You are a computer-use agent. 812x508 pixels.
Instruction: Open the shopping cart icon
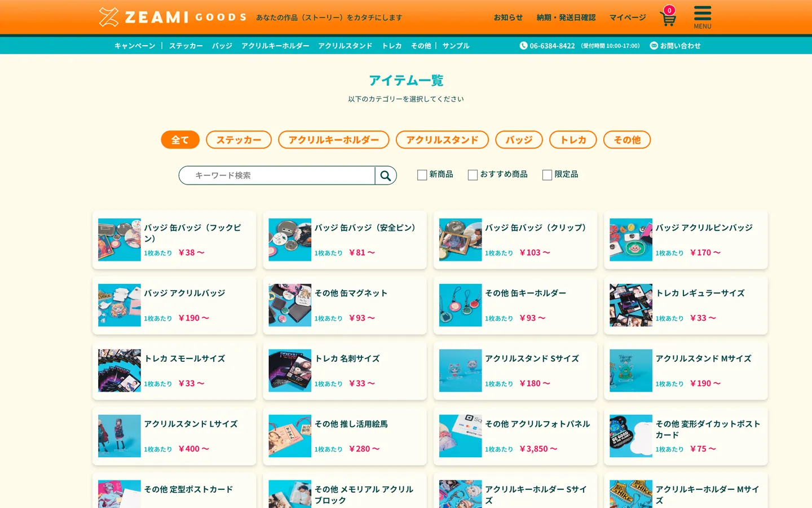pyautogui.click(x=668, y=17)
